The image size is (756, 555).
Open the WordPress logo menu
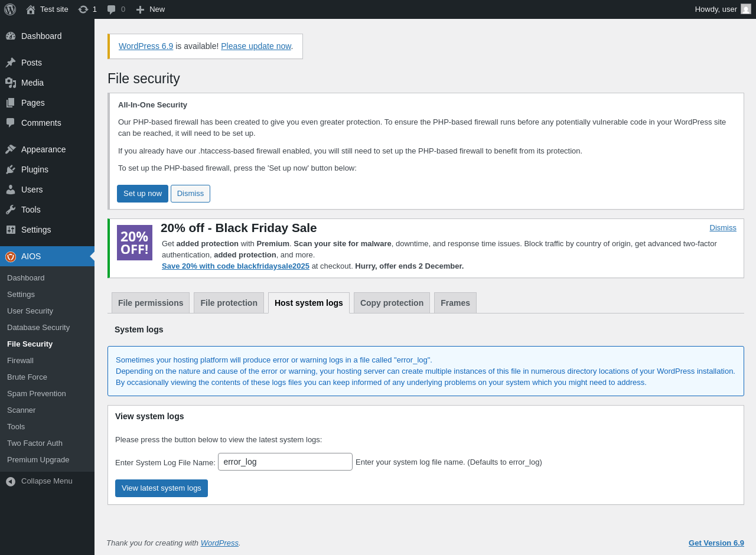pos(10,9)
